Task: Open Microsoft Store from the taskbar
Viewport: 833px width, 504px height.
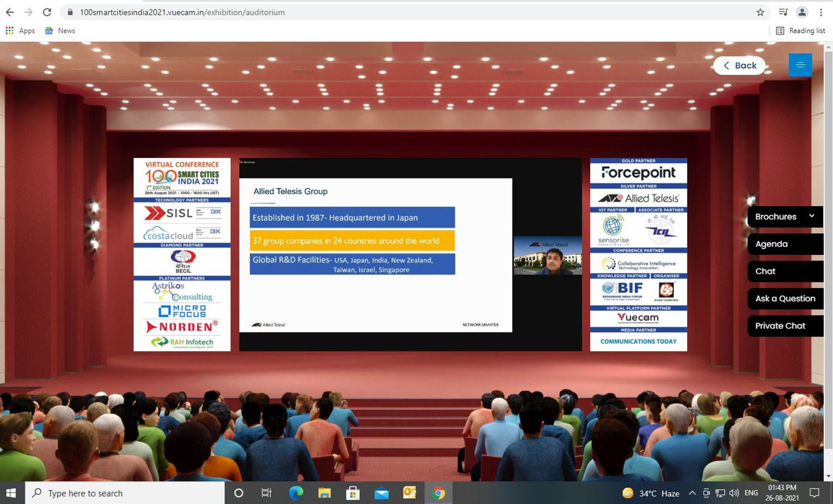Action: 352,493
